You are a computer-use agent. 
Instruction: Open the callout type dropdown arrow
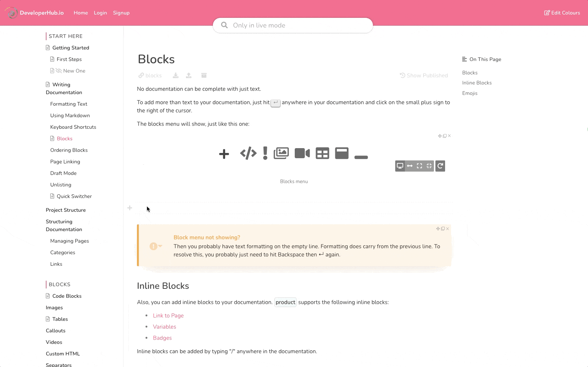point(160,246)
